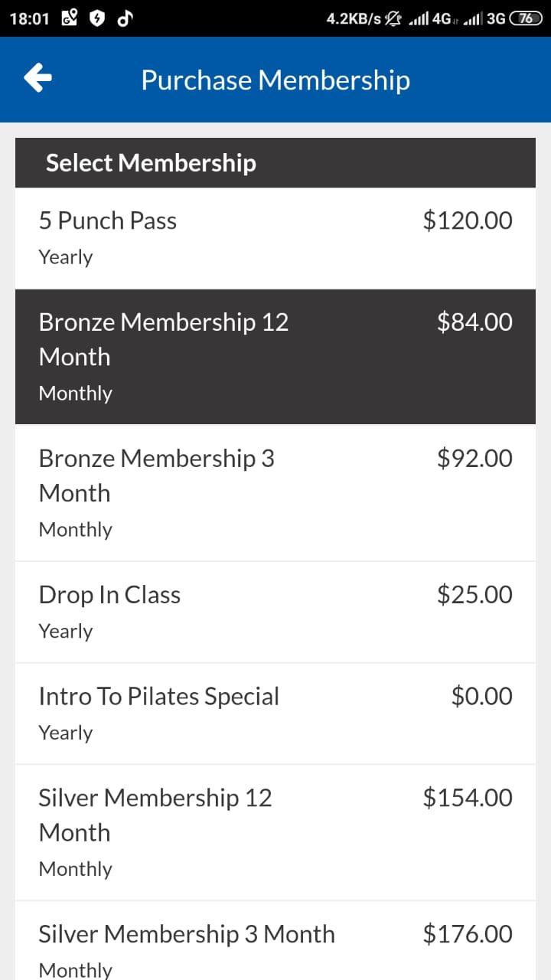Screen dimensions: 551x980
Task: Tap the $84.00 price on highlighted row
Action: point(474,322)
